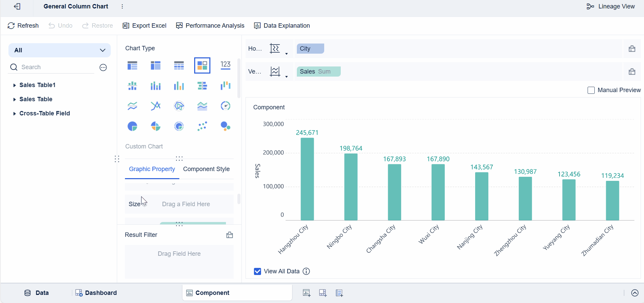Image resolution: width=644 pixels, height=303 pixels.
Task: Enable the Manual Preview checkbox
Action: pyautogui.click(x=591, y=90)
